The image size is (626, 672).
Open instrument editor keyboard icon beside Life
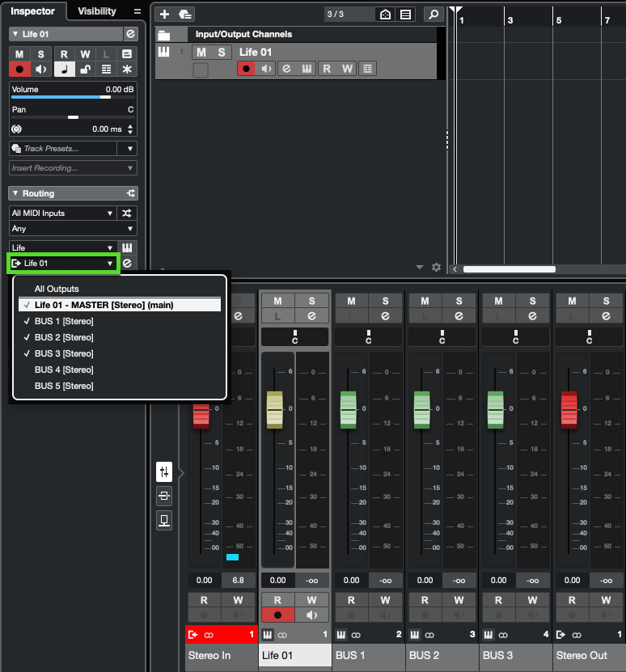coord(127,247)
